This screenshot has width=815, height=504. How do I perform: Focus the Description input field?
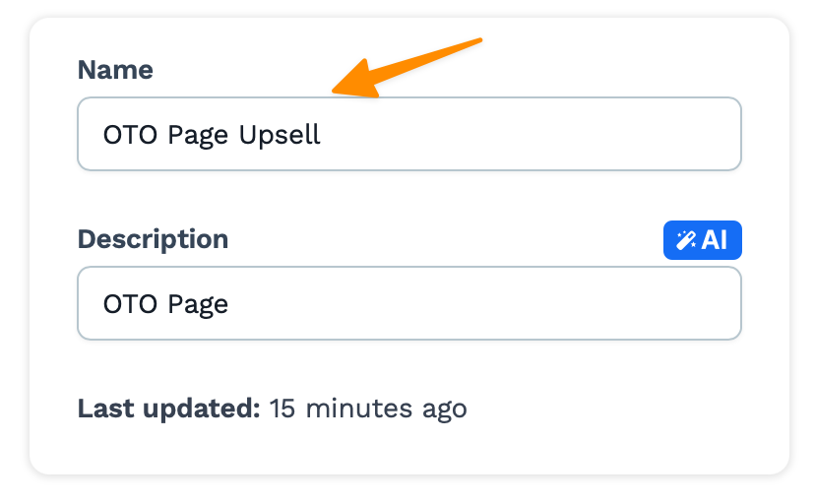[x=408, y=303]
